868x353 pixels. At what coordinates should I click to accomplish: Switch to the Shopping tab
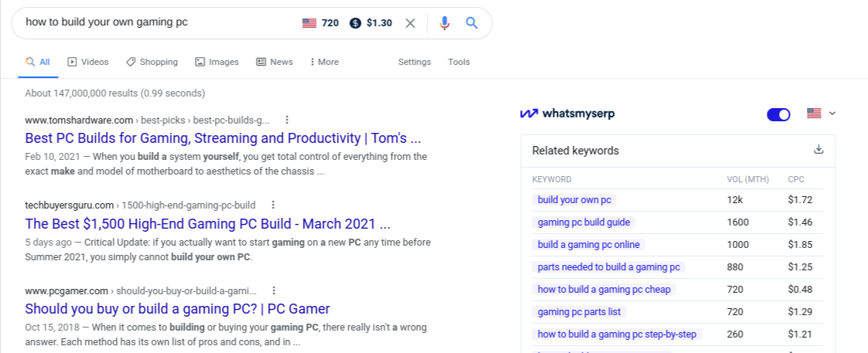click(x=151, y=62)
